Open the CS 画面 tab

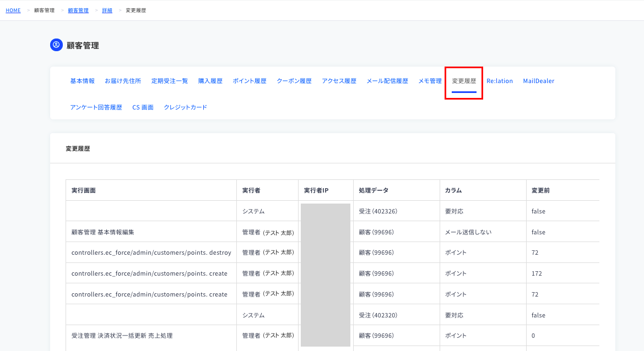(x=143, y=107)
